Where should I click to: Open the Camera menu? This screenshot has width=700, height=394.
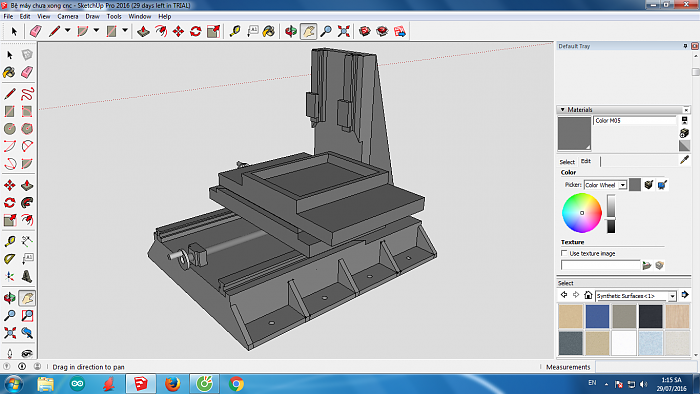[x=68, y=16]
